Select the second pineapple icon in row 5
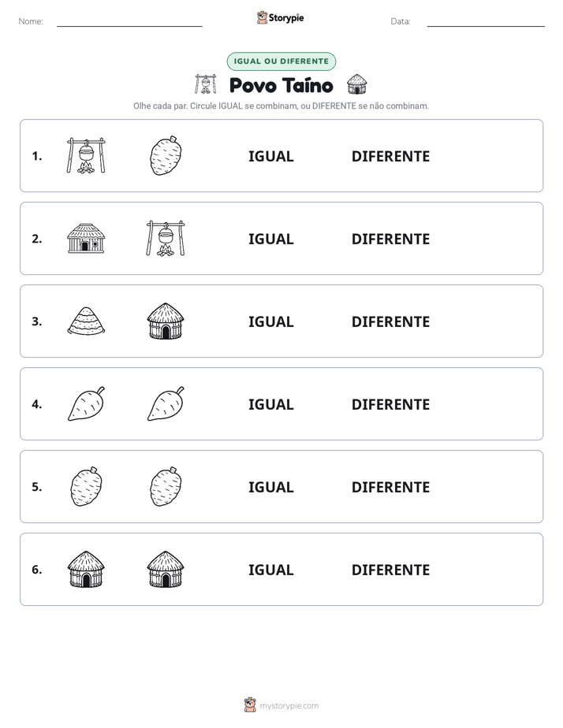 (x=166, y=486)
